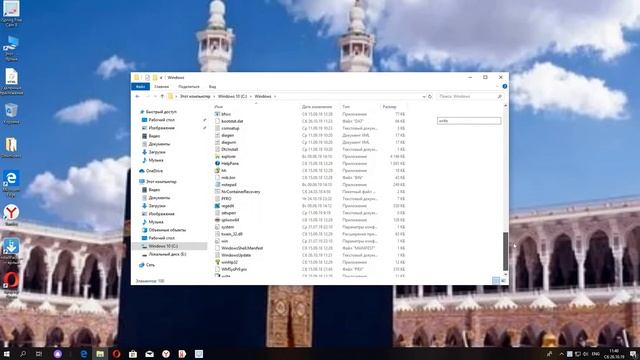Sort by the Тип column header
This screenshot has width=640, height=360.
[346, 107]
